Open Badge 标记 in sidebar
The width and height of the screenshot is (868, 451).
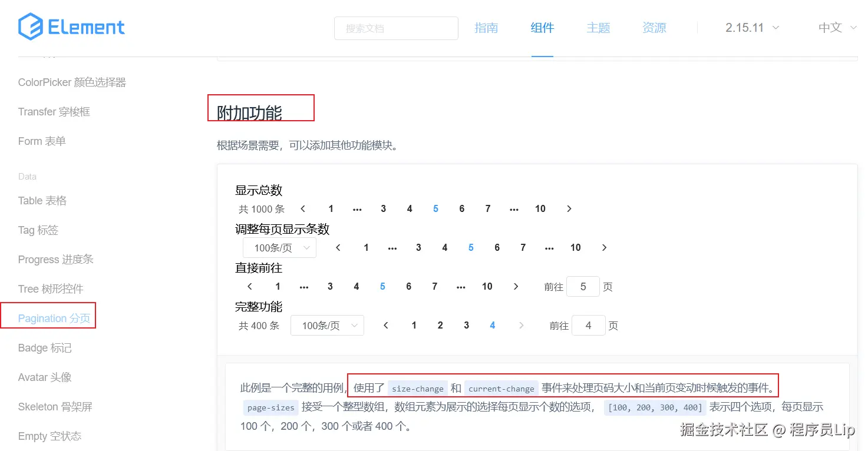45,348
